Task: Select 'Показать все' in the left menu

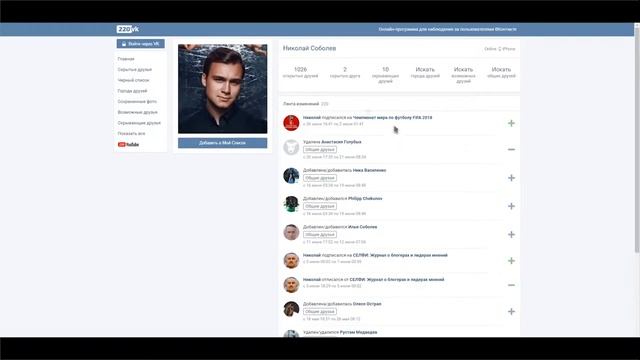Action: tap(131, 133)
